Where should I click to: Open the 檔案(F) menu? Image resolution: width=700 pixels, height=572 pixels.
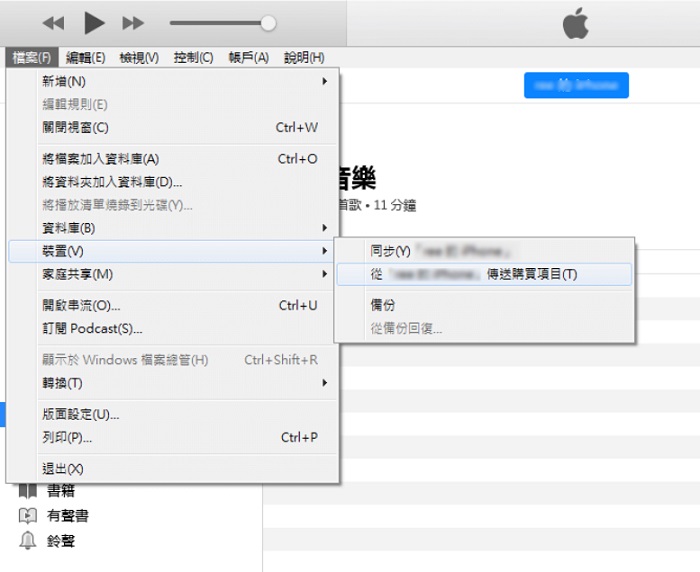[x=32, y=58]
